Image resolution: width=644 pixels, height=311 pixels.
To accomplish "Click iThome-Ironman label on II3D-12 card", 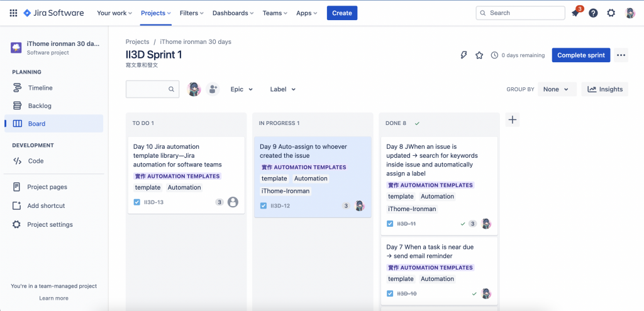I will click(x=286, y=191).
